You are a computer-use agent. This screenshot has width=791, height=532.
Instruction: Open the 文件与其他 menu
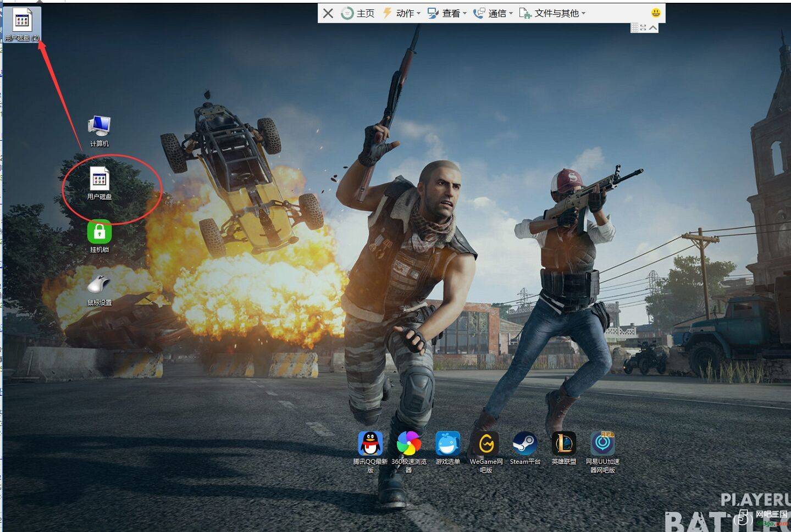(552, 13)
